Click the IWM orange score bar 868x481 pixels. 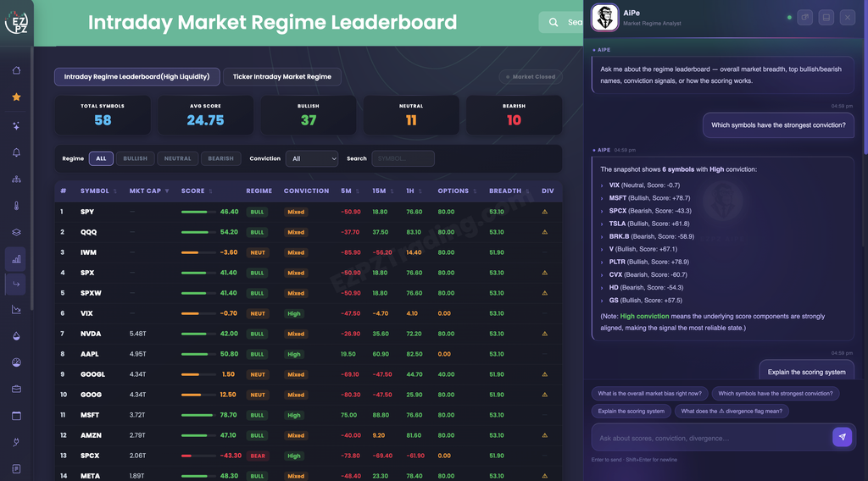tap(198, 252)
